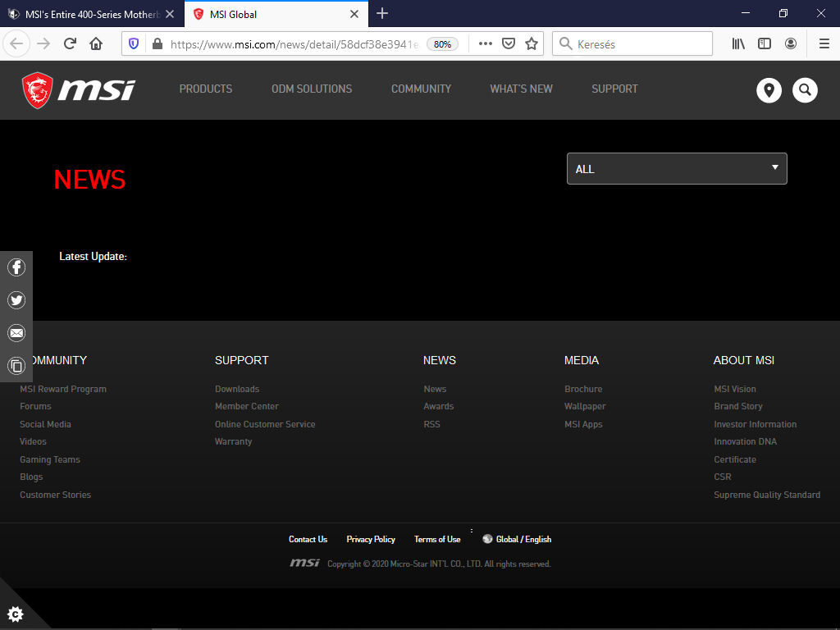Open the store locator pin icon
Viewport: 840px width, 630px height.
coord(769,90)
